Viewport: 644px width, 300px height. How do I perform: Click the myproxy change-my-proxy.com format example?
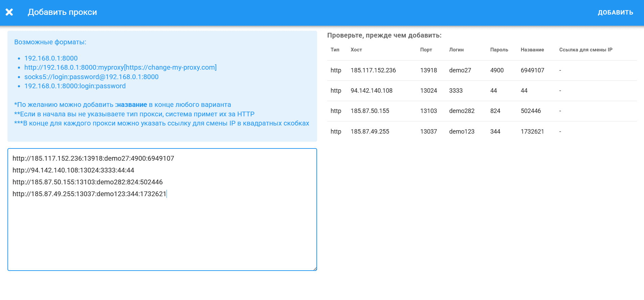coord(120,67)
